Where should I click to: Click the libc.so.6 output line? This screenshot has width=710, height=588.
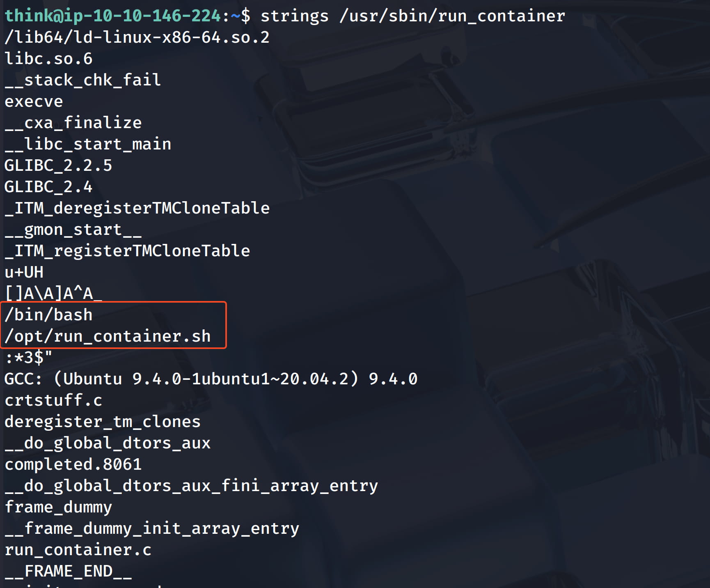coord(48,59)
